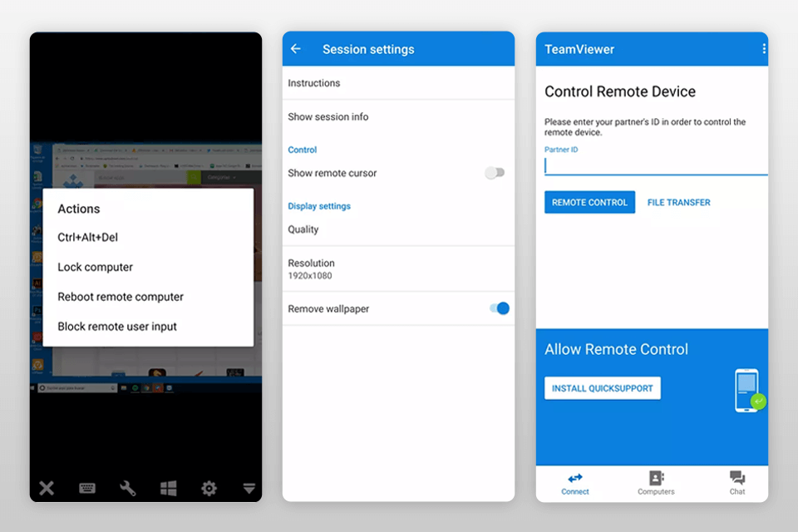Open the Quality setting

click(398, 229)
